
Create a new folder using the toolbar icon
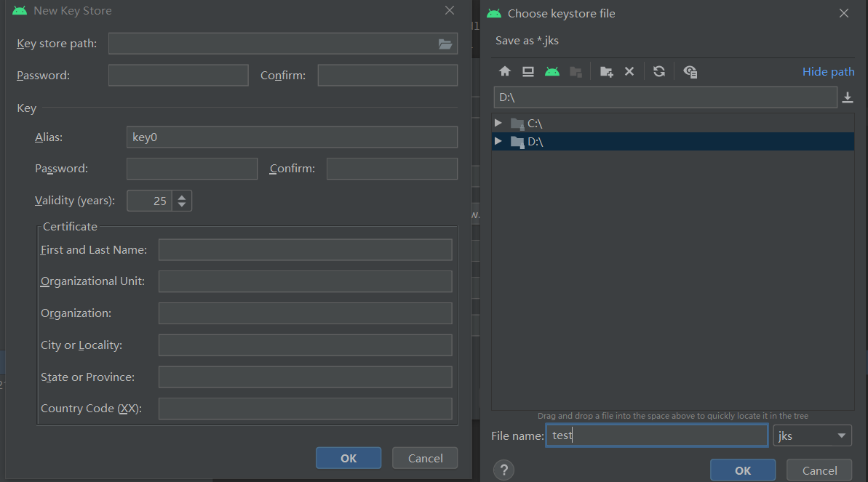click(605, 71)
